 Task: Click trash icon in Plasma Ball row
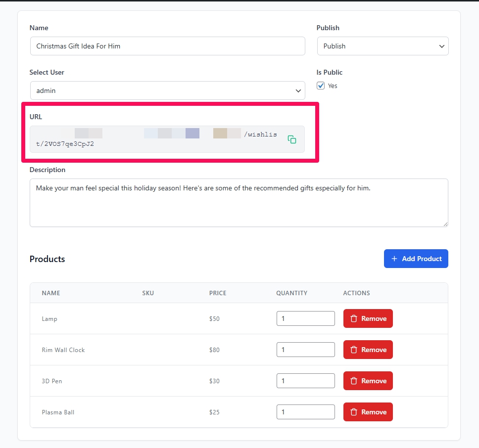(354, 412)
